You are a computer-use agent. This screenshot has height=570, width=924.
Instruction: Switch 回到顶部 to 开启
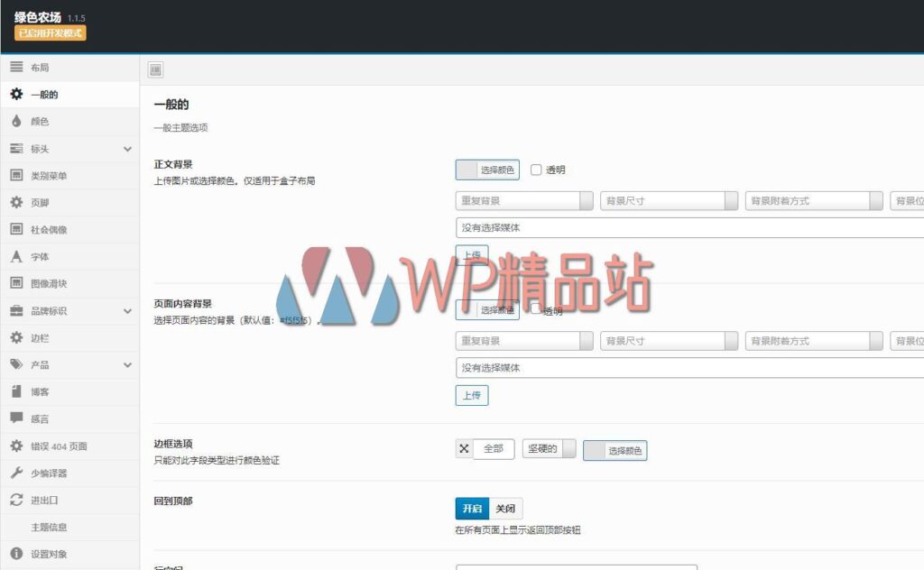[472, 509]
